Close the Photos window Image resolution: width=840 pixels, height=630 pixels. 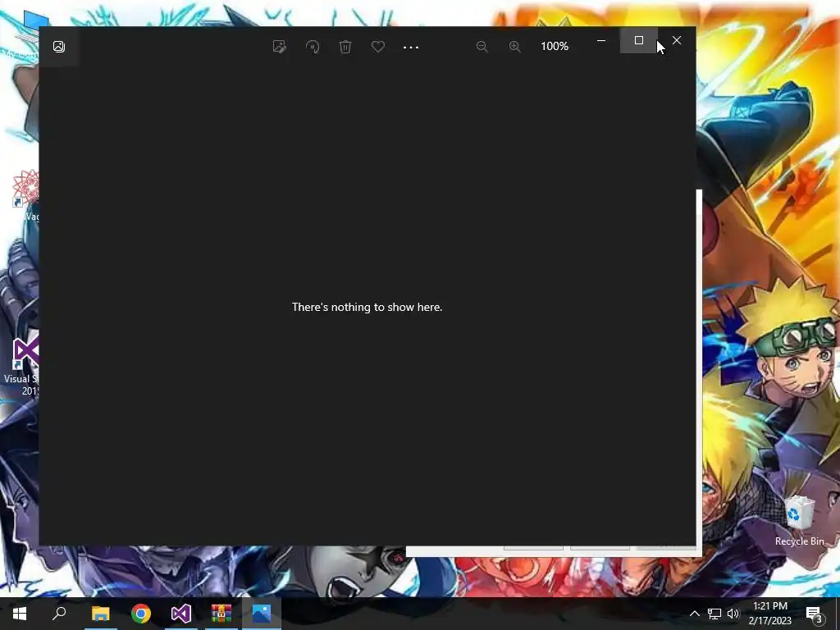coord(677,40)
